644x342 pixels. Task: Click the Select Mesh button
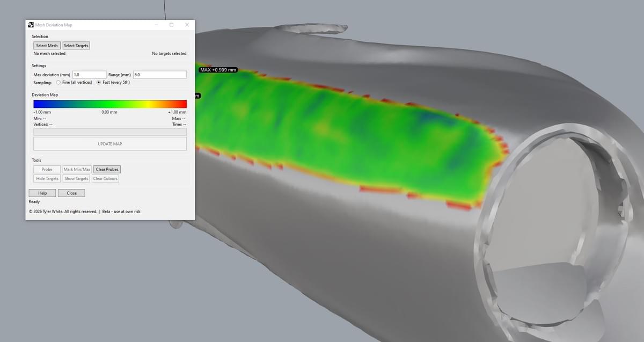point(47,46)
